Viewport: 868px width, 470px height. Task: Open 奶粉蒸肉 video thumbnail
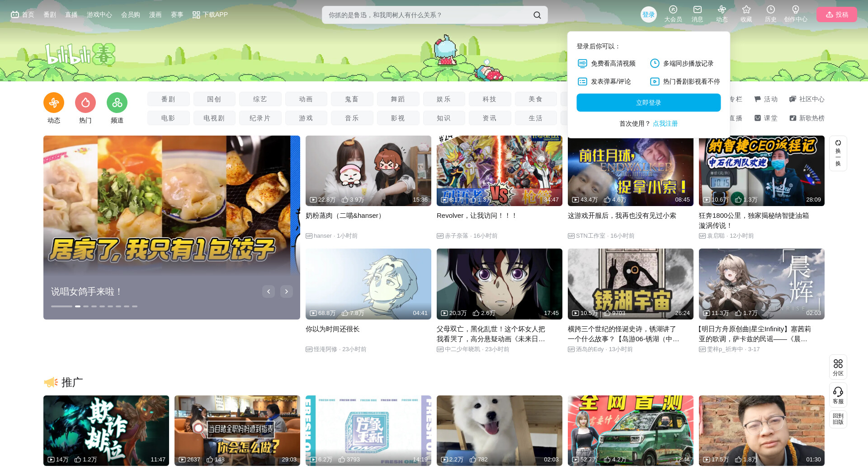[x=368, y=171]
